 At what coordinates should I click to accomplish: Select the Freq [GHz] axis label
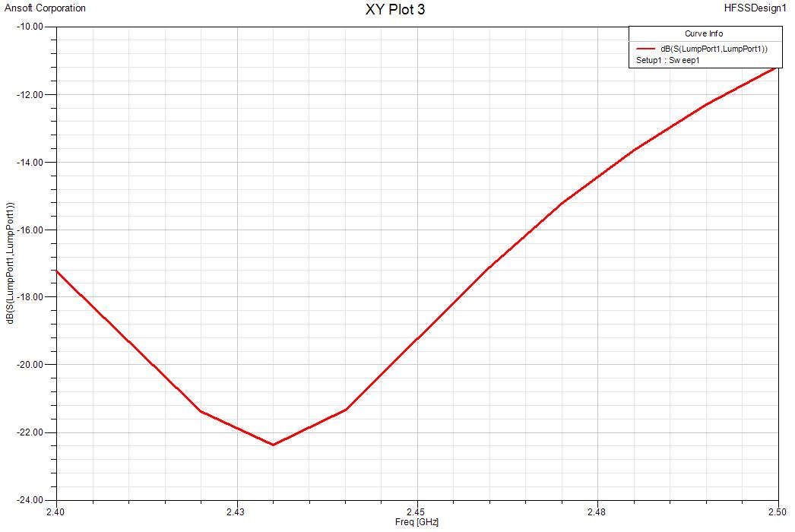pyautogui.click(x=417, y=522)
